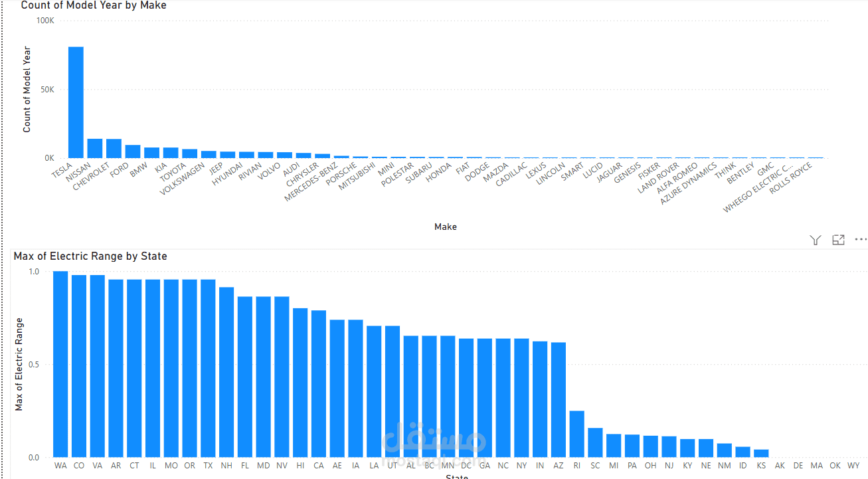Screen dimensions: 868x479
Task: Click the AK state axis label
Action: pyautogui.click(x=780, y=466)
